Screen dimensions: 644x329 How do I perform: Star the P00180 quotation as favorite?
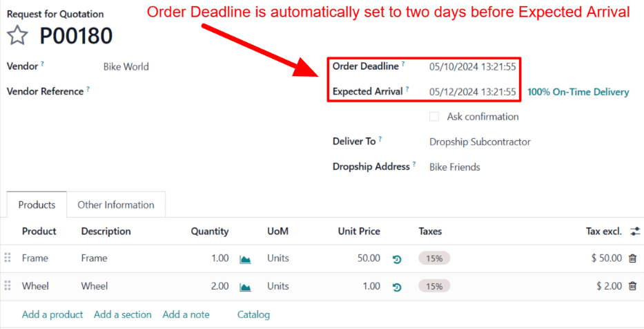(x=18, y=35)
